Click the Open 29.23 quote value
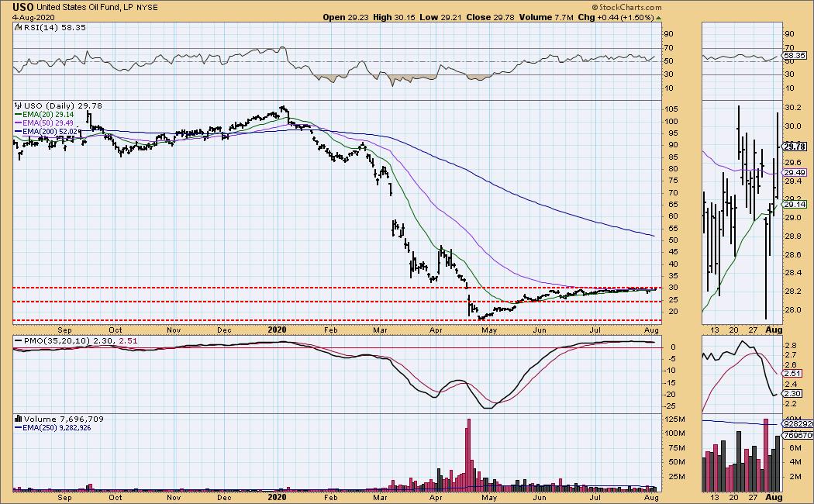The width and height of the screenshot is (814, 504). [x=346, y=17]
